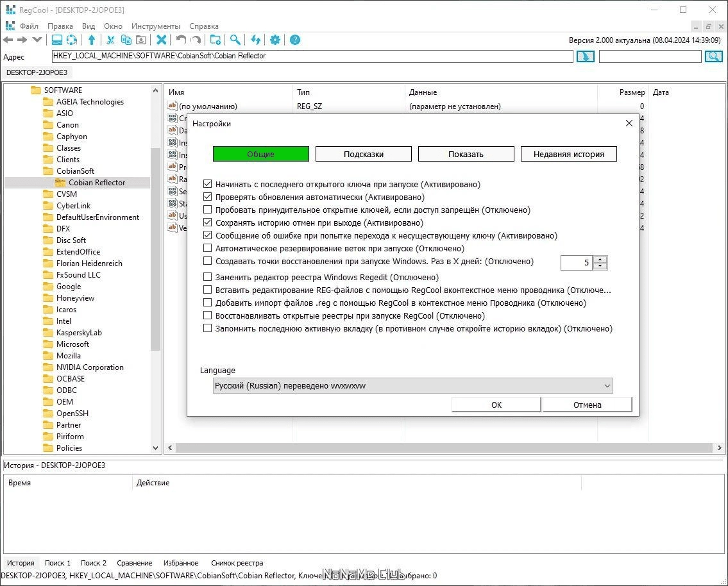The width and height of the screenshot is (728, 586).
Task: Click the address bar field
Action: [312, 56]
